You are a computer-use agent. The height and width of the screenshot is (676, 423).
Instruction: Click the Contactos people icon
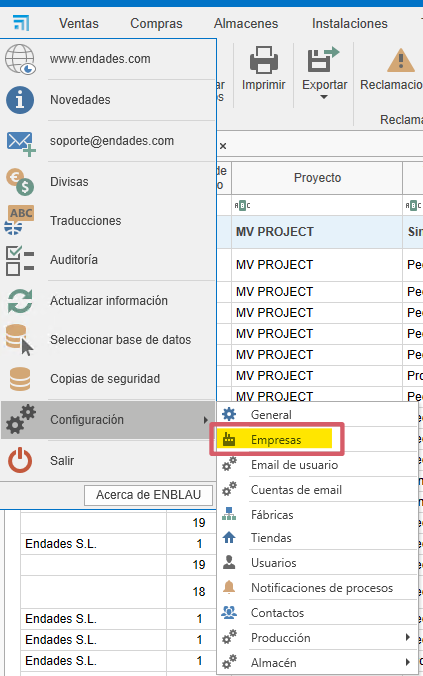pos(229,612)
